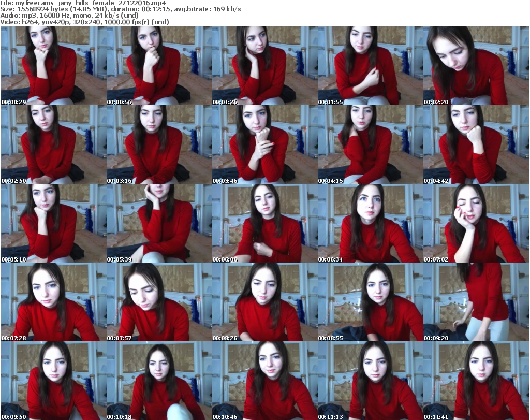Click the Video h264 info line
The image size is (530, 420).
pos(84,22)
